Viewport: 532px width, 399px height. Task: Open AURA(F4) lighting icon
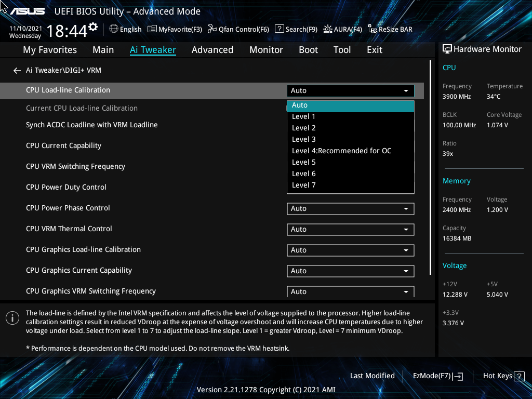pyautogui.click(x=328, y=29)
